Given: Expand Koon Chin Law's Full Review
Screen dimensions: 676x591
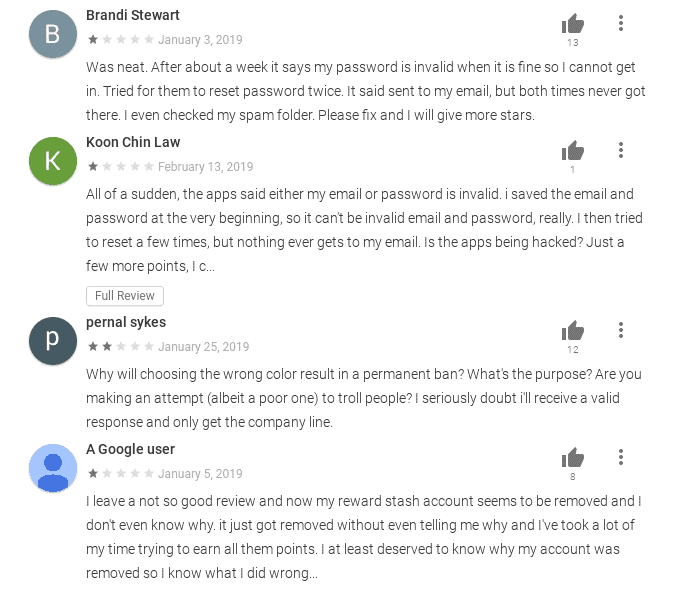Looking at the screenshot, I should 125,296.
